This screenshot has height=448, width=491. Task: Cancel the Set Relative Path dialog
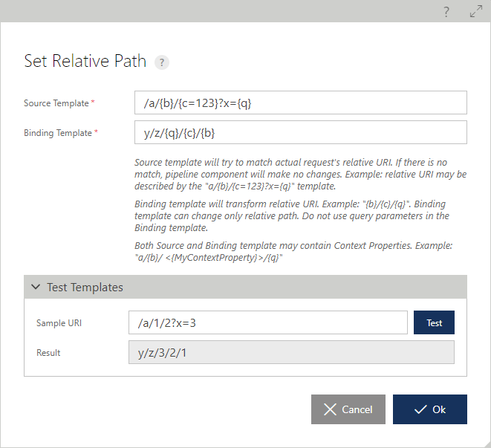coord(348,409)
